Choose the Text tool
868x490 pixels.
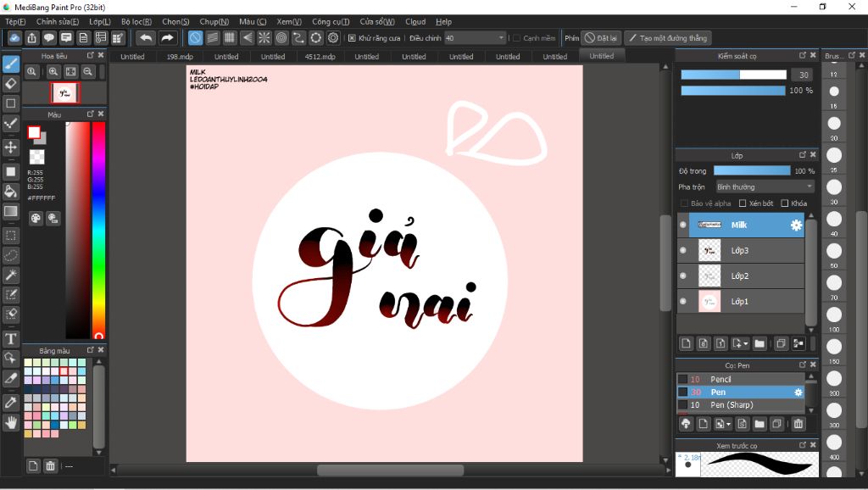coord(11,338)
